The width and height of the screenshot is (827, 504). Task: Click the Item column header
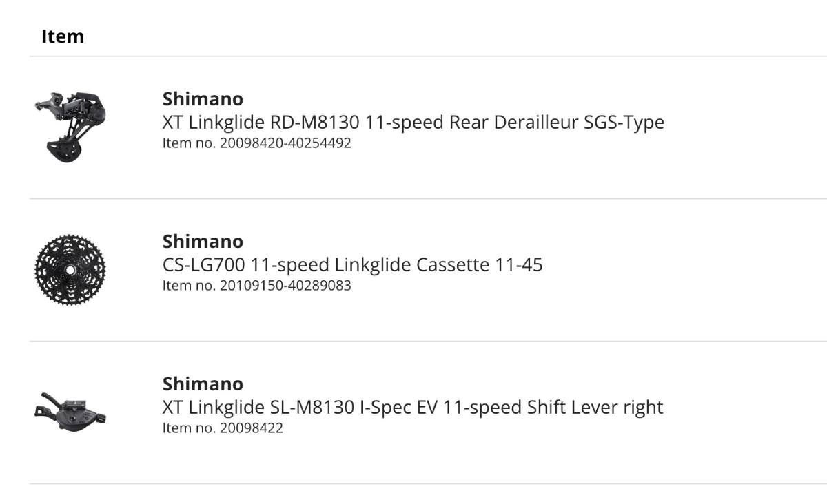63,36
